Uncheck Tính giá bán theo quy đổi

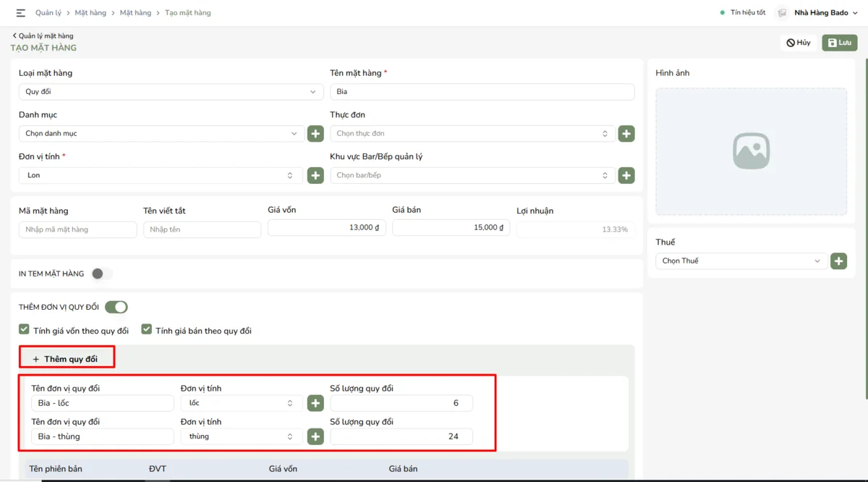coord(147,330)
